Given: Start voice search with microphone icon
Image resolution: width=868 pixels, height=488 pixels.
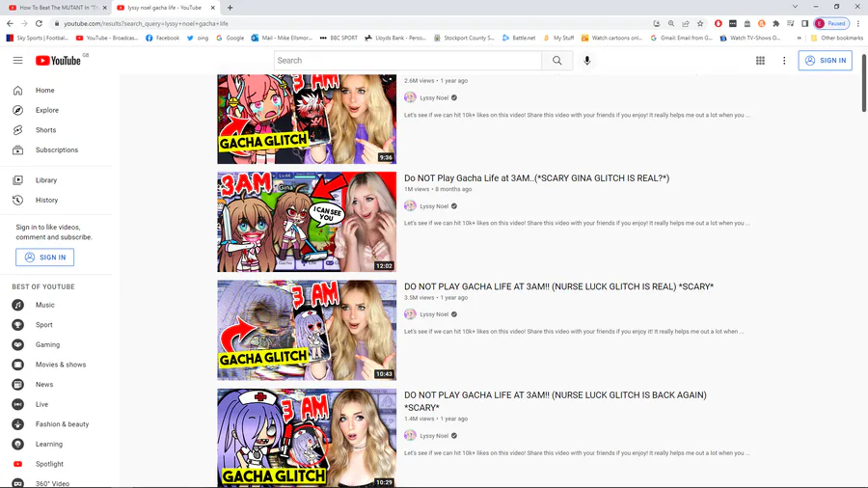Looking at the screenshot, I should coord(586,61).
